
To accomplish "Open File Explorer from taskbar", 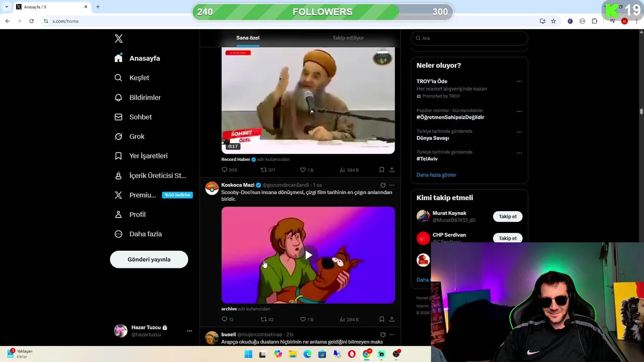I will pos(293,354).
